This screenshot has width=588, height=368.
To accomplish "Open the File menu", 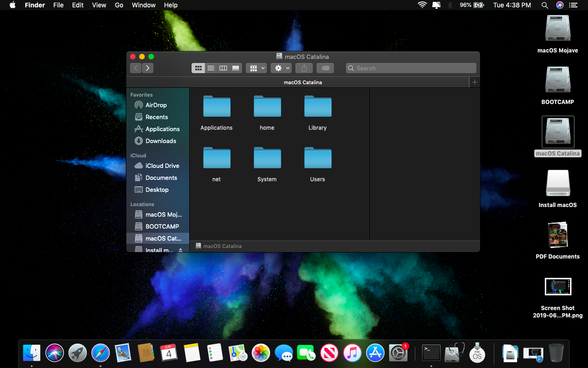I will pos(58,5).
